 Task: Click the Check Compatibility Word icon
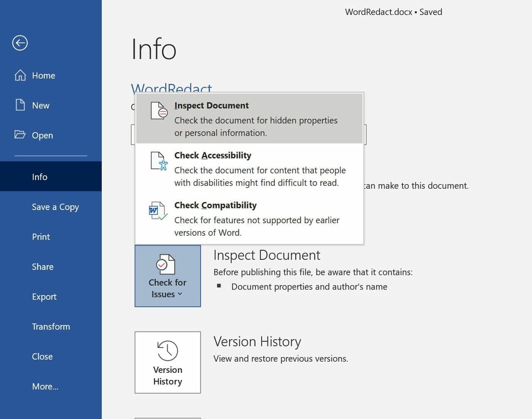(157, 210)
